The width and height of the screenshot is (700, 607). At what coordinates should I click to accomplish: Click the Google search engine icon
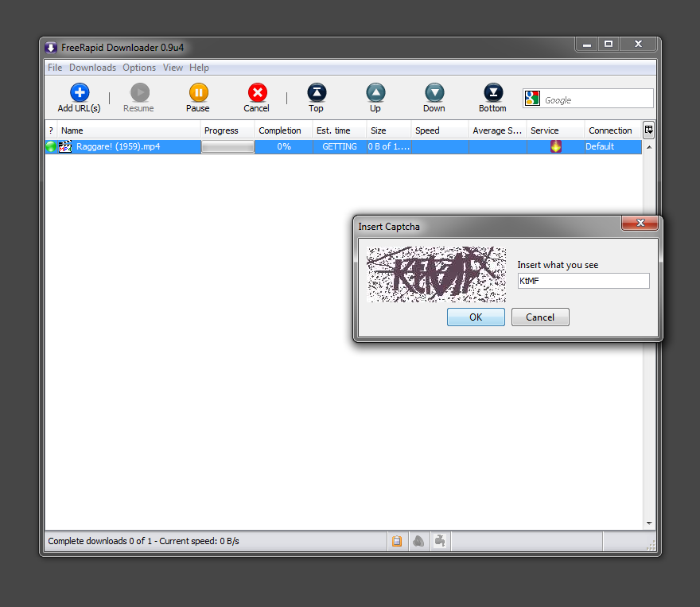tap(532, 98)
